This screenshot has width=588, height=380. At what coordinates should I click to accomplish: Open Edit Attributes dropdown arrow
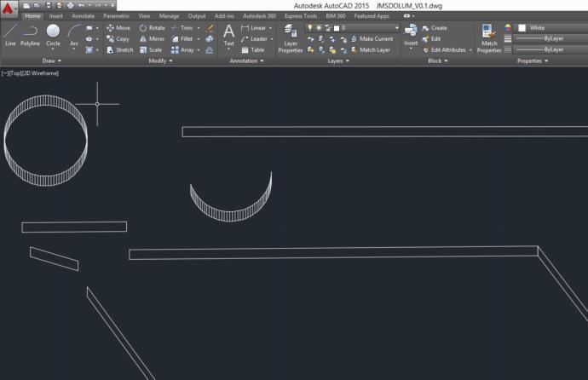coord(470,49)
